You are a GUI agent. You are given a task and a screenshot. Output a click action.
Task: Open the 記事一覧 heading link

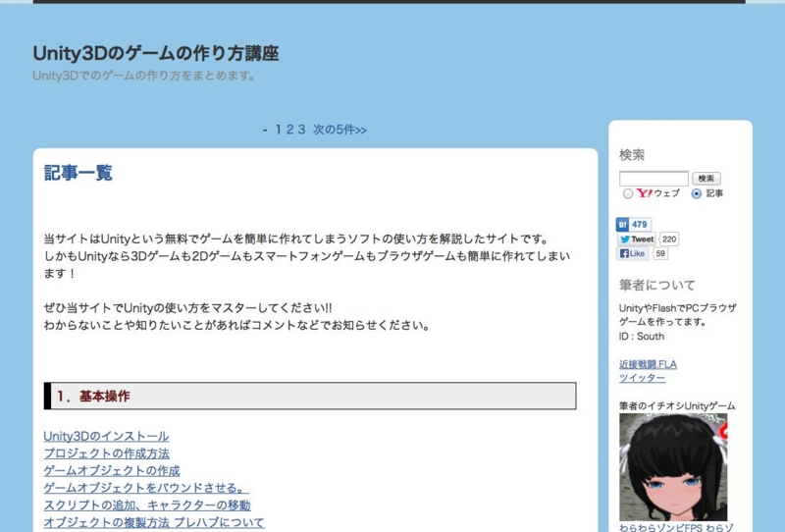click(78, 173)
